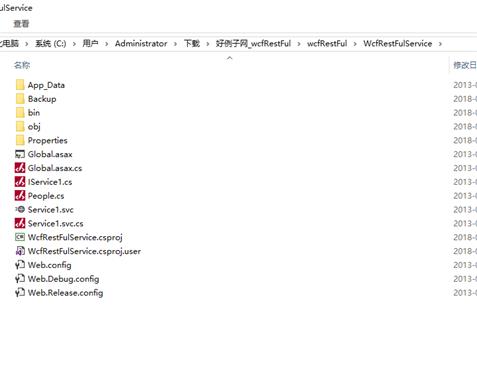Sort files by the 名称 column header

pos(22,65)
